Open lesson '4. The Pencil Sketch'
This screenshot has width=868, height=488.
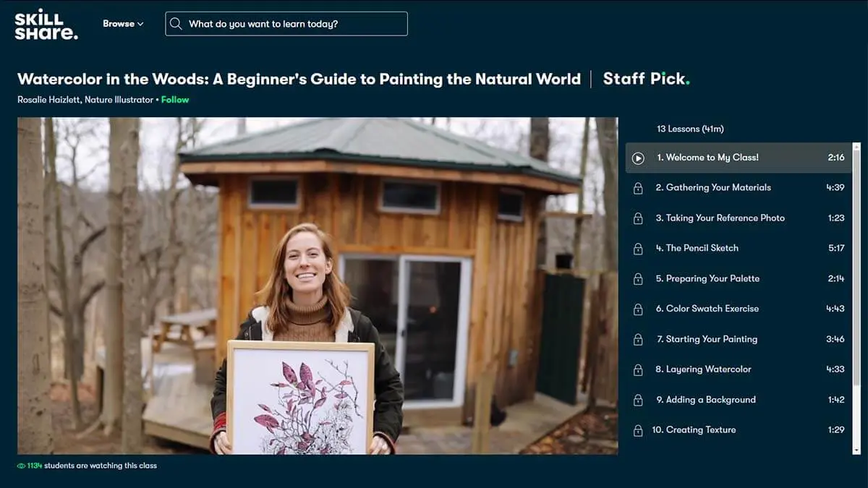coord(739,249)
